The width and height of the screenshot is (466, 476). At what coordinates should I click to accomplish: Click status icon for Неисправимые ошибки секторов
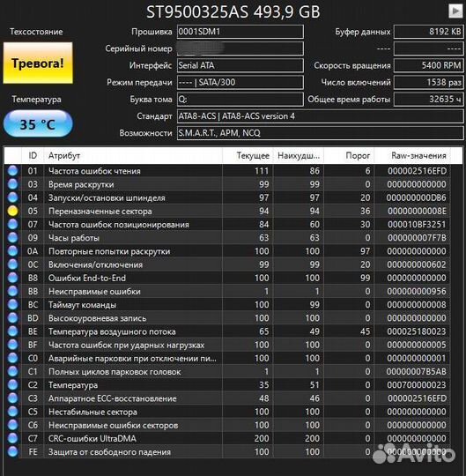tap(12, 425)
